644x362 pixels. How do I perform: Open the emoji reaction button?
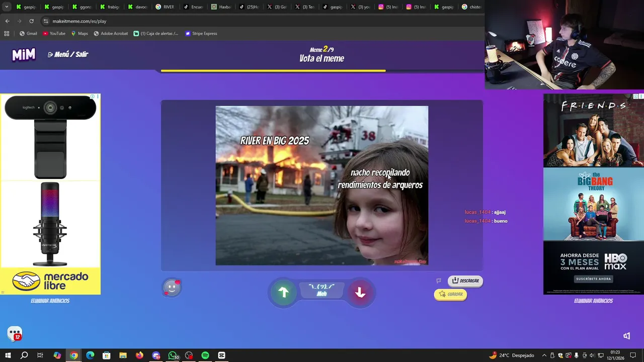click(x=172, y=288)
